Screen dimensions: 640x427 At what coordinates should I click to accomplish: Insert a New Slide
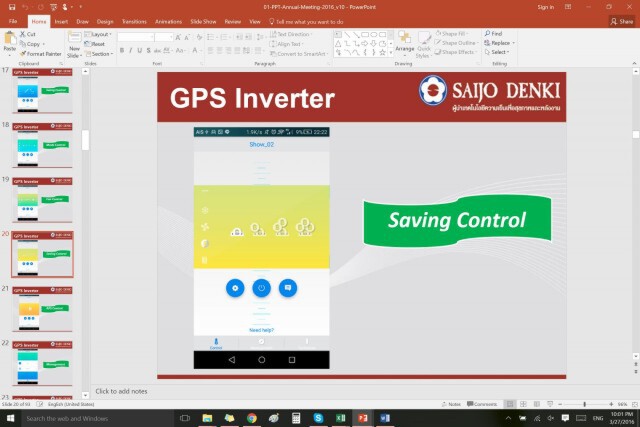pos(74,44)
